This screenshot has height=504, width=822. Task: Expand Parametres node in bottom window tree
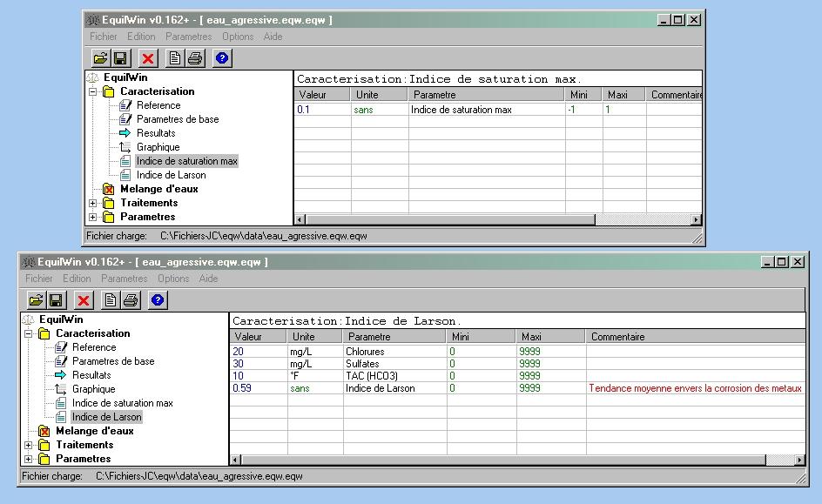(x=29, y=459)
